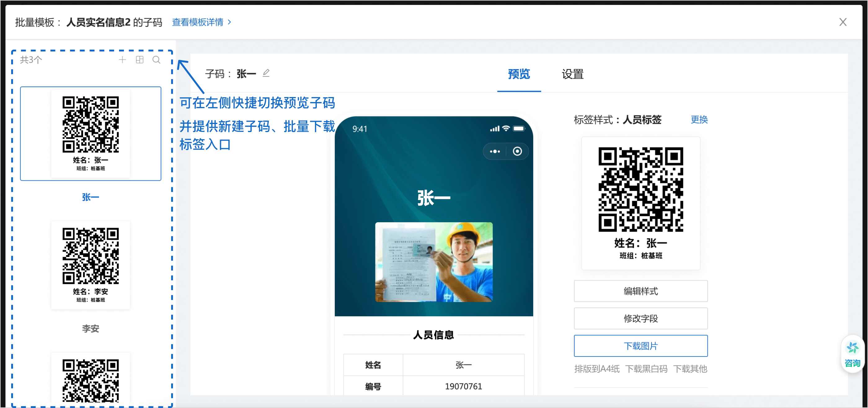Click the 共3个 count text
This screenshot has width=868, height=408.
[31, 60]
